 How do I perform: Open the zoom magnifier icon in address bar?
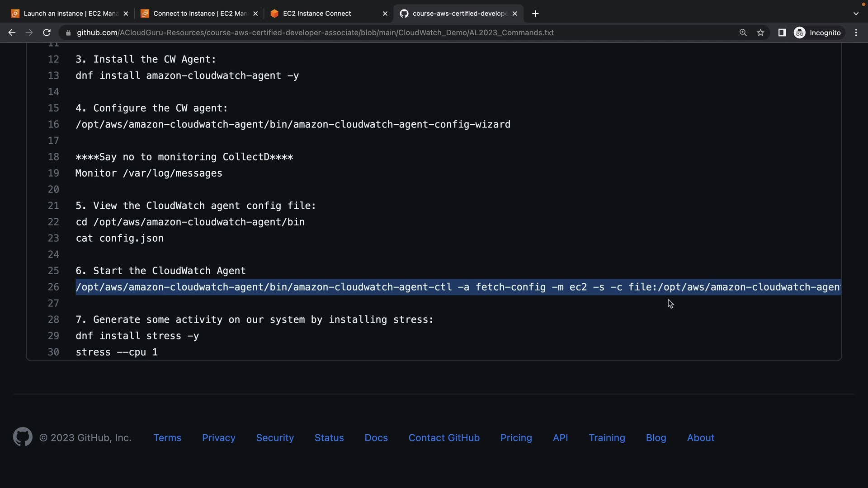pos(743,33)
